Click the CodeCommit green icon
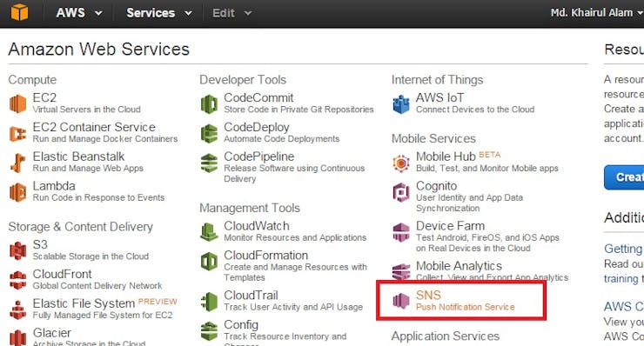 tap(209, 103)
